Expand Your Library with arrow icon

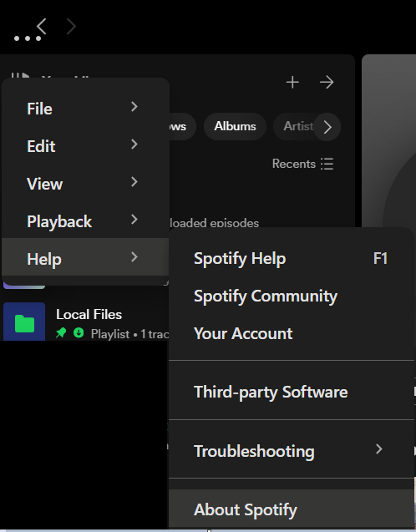pos(327,82)
